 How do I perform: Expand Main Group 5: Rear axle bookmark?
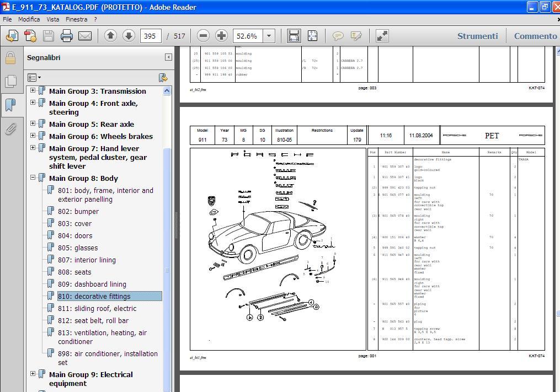[x=33, y=123]
